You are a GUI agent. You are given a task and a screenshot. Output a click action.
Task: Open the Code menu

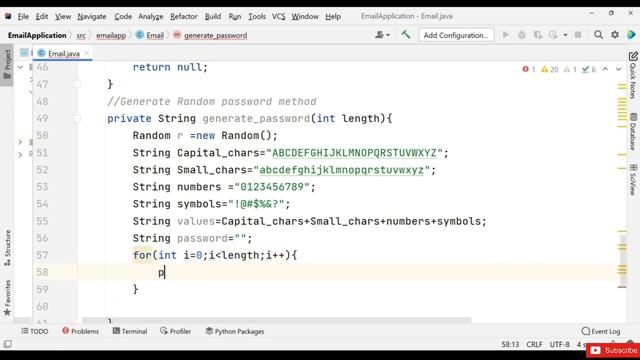tap(123, 16)
